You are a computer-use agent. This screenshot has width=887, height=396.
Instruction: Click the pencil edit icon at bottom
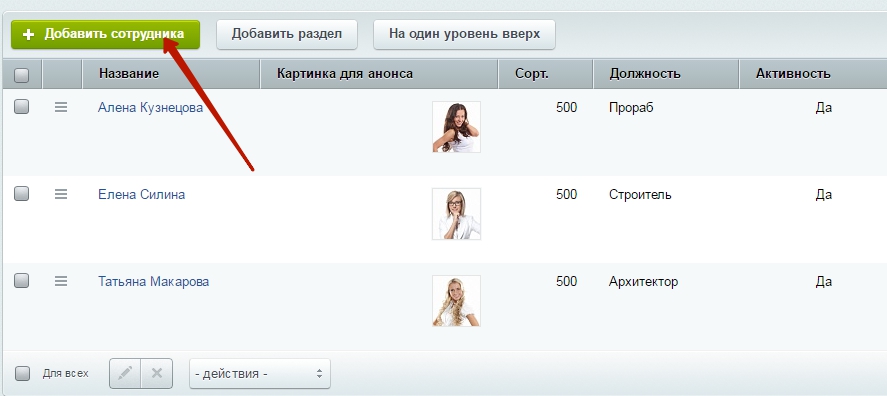tap(125, 373)
